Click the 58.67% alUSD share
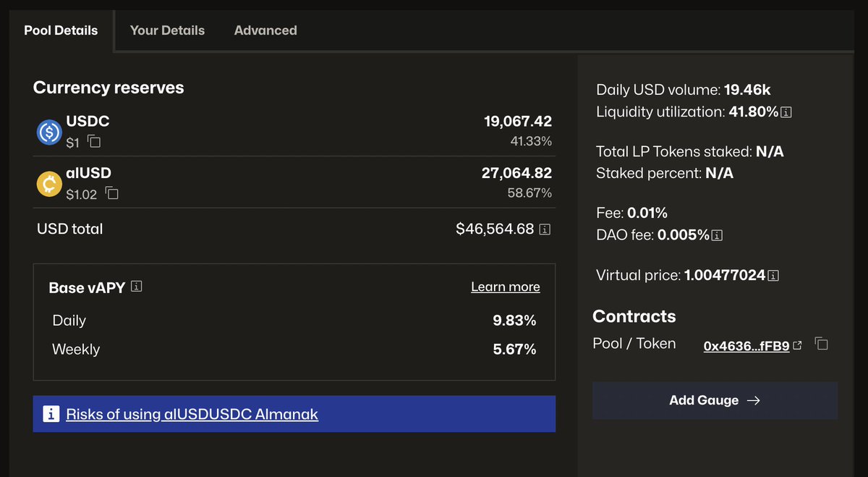Image resolution: width=868 pixels, height=477 pixels. [529, 193]
